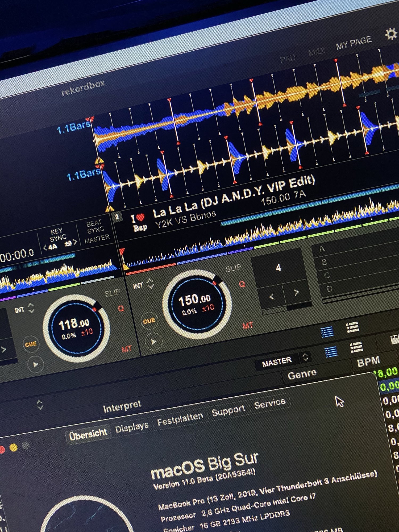The height and width of the screenshot is (532, 399).
Task: Click the I Love Rap artwork thumbnail
Action: [139, 222]
